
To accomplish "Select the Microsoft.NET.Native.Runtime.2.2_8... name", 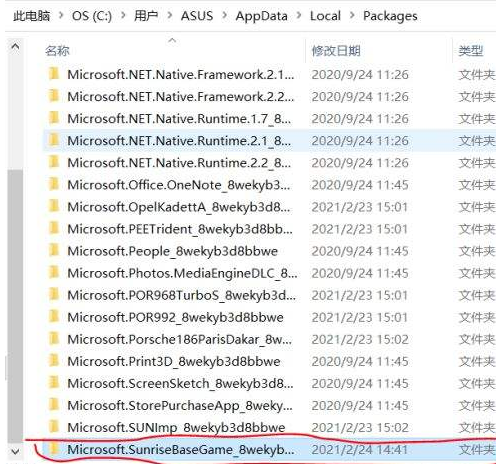I will point(179,163).
